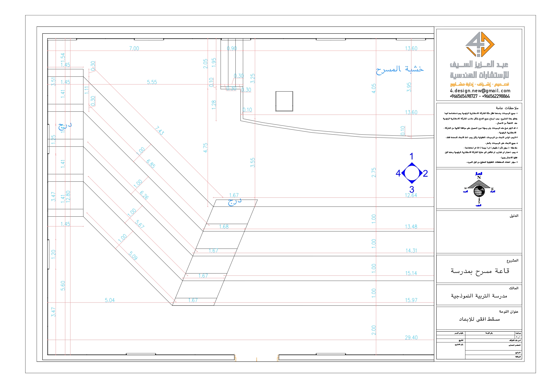Select the 1.68 step dimension
The width and height of the screenshot is (555, 392).
224,226
